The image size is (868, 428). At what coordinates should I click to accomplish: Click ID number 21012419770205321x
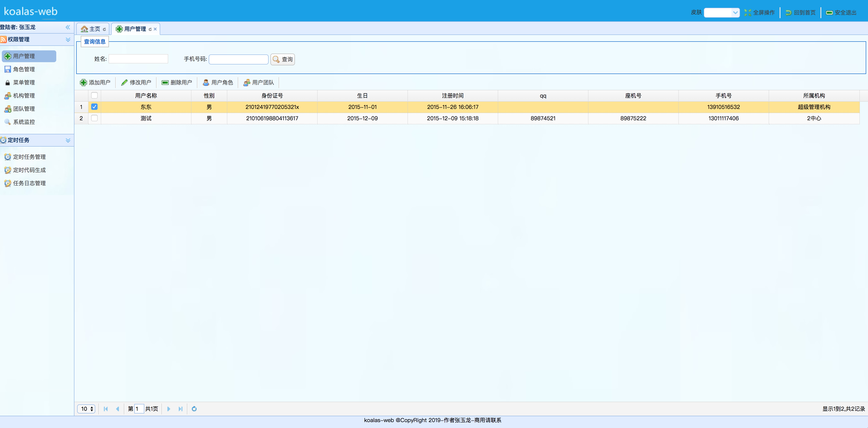tap(272, 107)
